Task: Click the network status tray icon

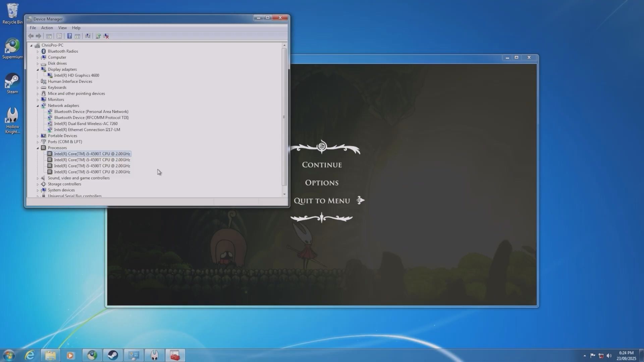Action: coord(601,356)
